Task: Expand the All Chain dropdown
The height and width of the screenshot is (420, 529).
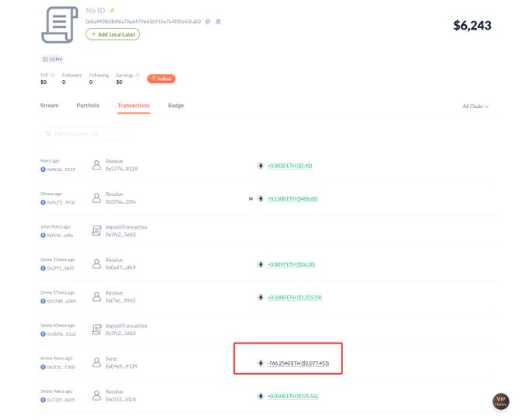Action: click(x=475, y=107)
